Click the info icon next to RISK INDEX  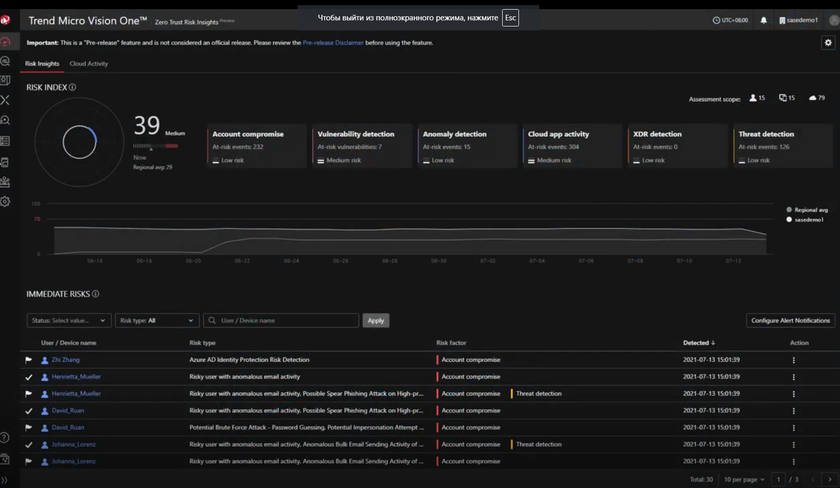pyautogui.click(x=72, y=88)
